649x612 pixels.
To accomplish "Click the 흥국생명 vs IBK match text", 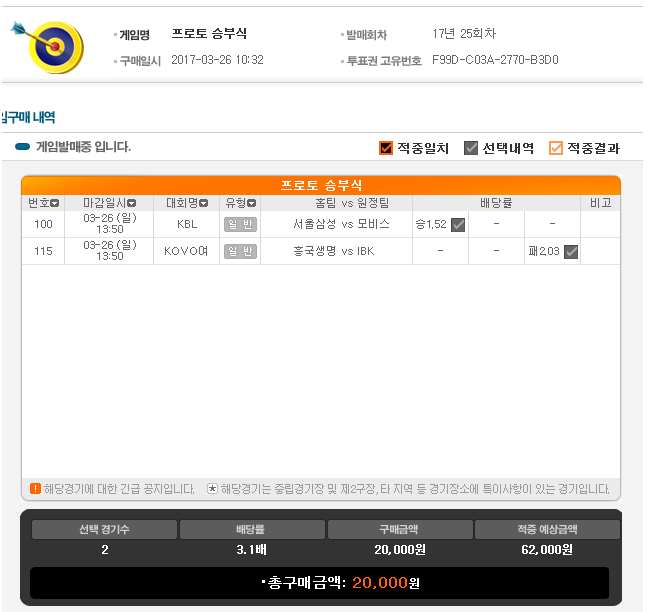I will [334, 251].
